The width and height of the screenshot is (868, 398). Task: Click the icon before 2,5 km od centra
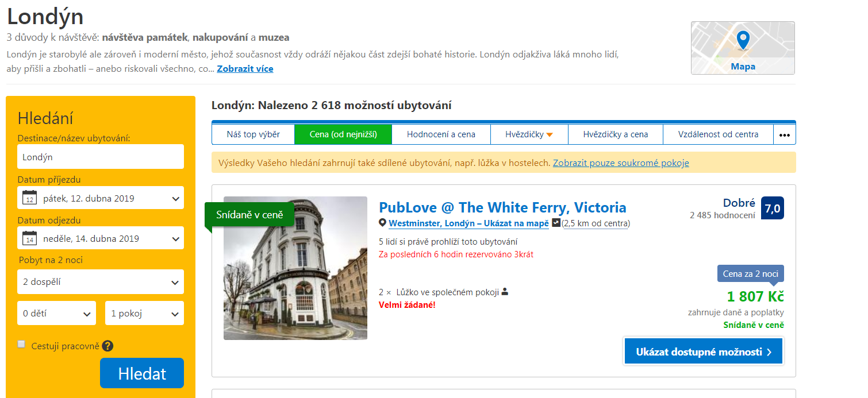[x=556, y=223]
